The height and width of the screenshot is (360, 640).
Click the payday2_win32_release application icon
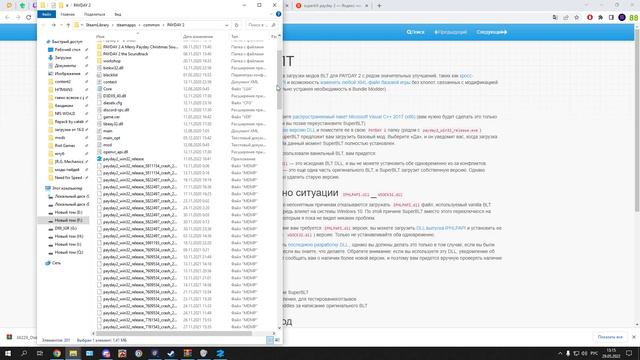[x=99, y=159]
